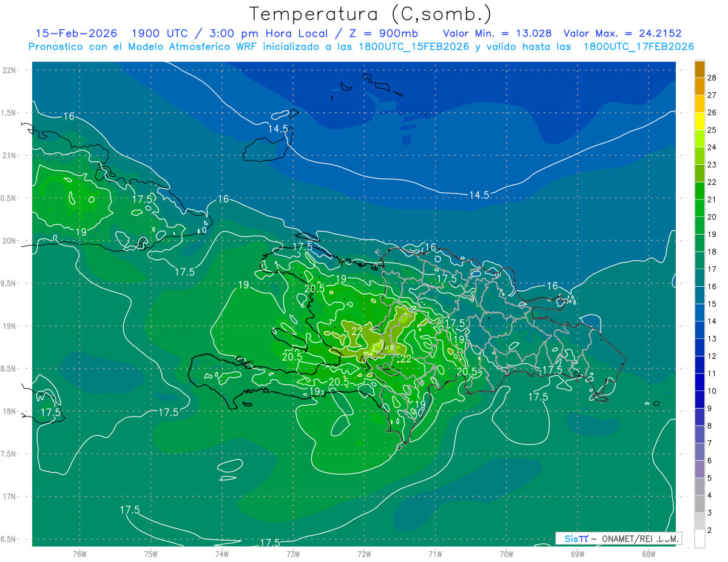Click the '20N' latitude axis label
Image resolution: width=728 pixels, height=562 pixels.
coord(10,241)
